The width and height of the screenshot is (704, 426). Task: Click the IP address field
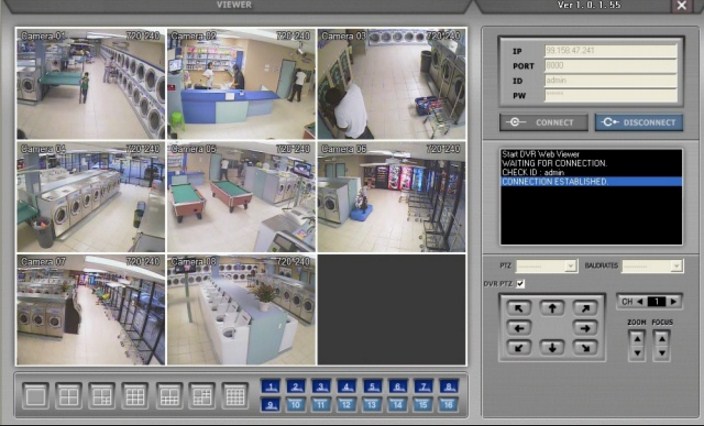[611, 51]
